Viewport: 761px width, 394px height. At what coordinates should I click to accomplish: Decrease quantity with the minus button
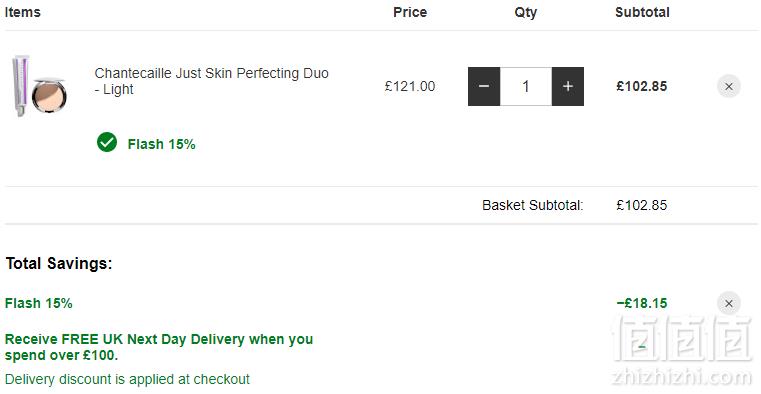(484, 86)
